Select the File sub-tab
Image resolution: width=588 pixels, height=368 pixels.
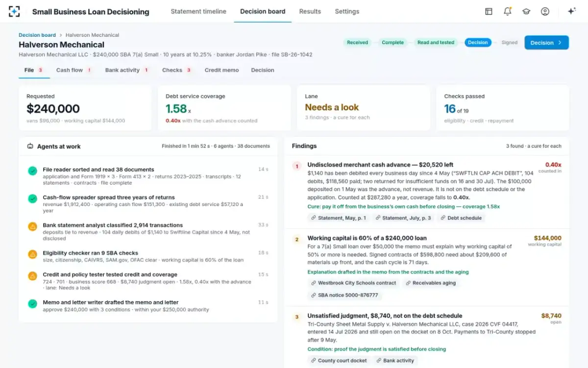coord(34,70)
